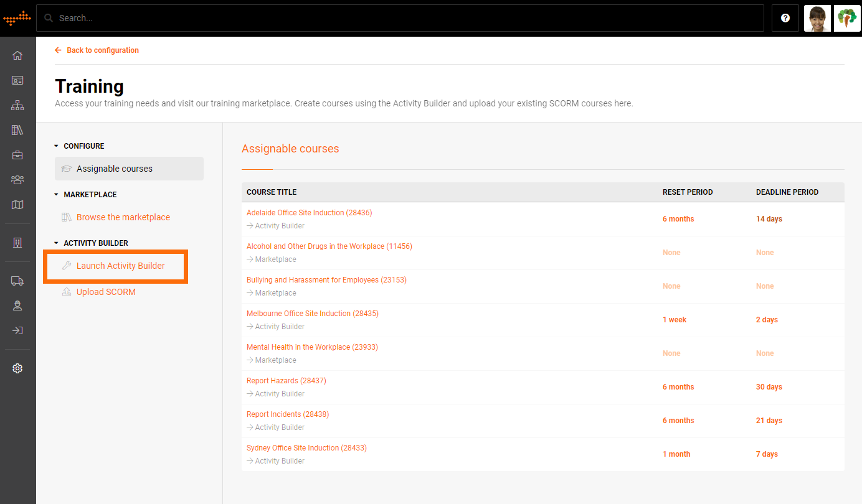Open Mental Health in the Workplace course

coord(312,347)
